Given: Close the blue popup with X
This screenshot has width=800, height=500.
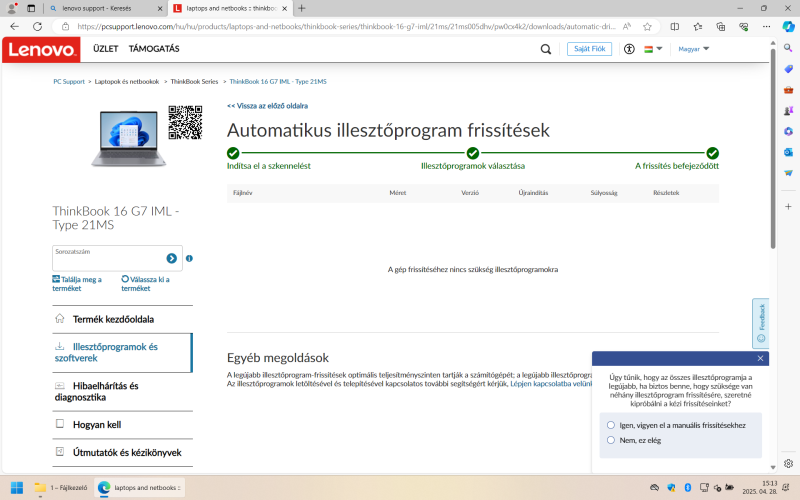Looking at the screenshot, I should click(760, 358).
